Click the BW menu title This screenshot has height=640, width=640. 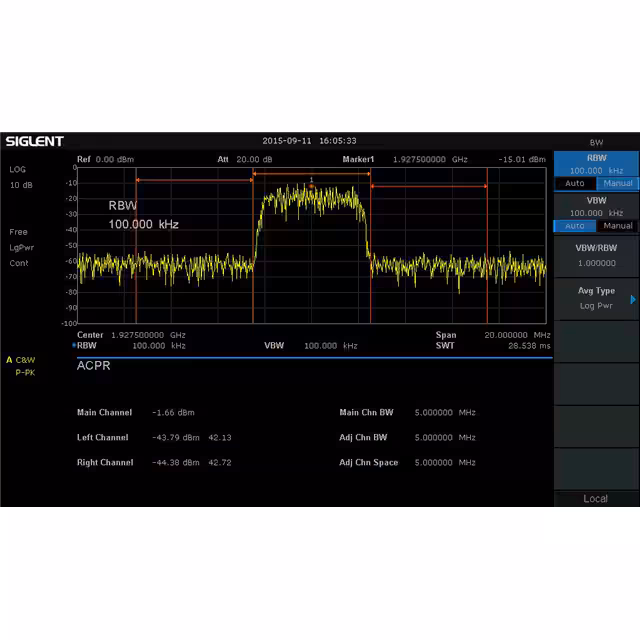(596, 142)
